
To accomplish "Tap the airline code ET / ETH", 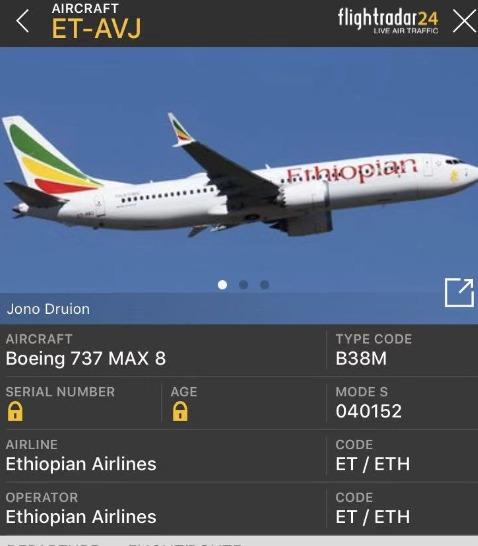I will (x=373, y=464).
